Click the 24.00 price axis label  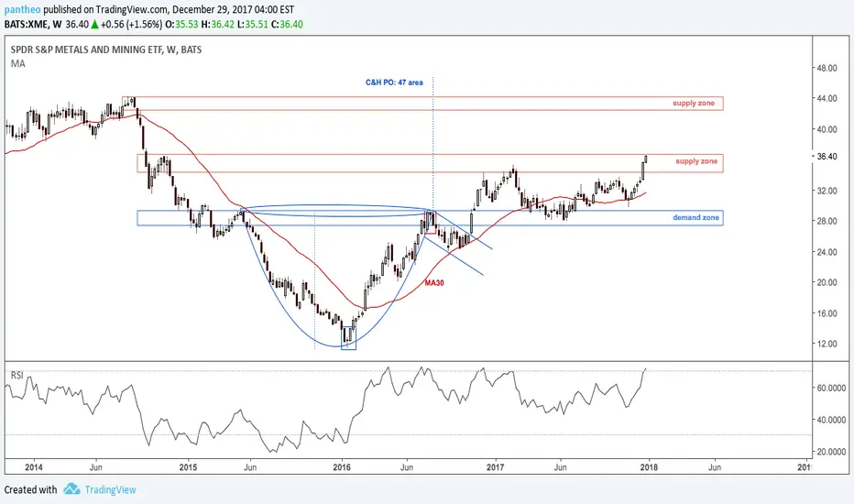827,252
